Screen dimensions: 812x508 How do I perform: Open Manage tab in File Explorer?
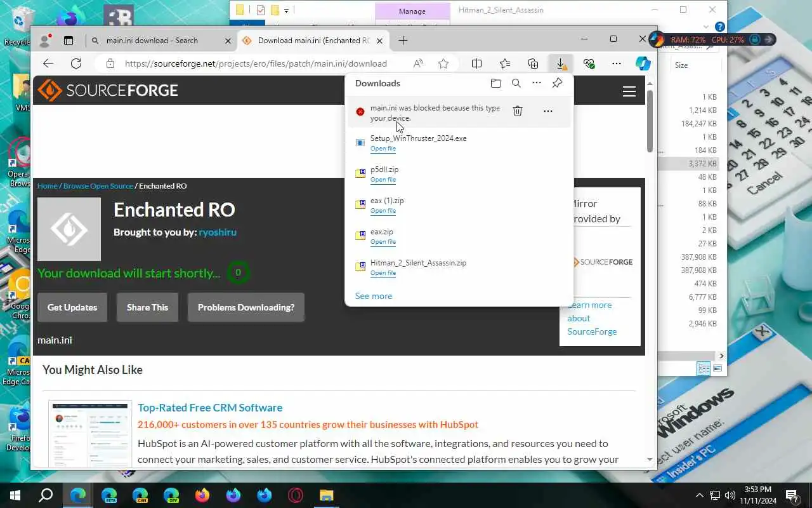tap(412, 11)
